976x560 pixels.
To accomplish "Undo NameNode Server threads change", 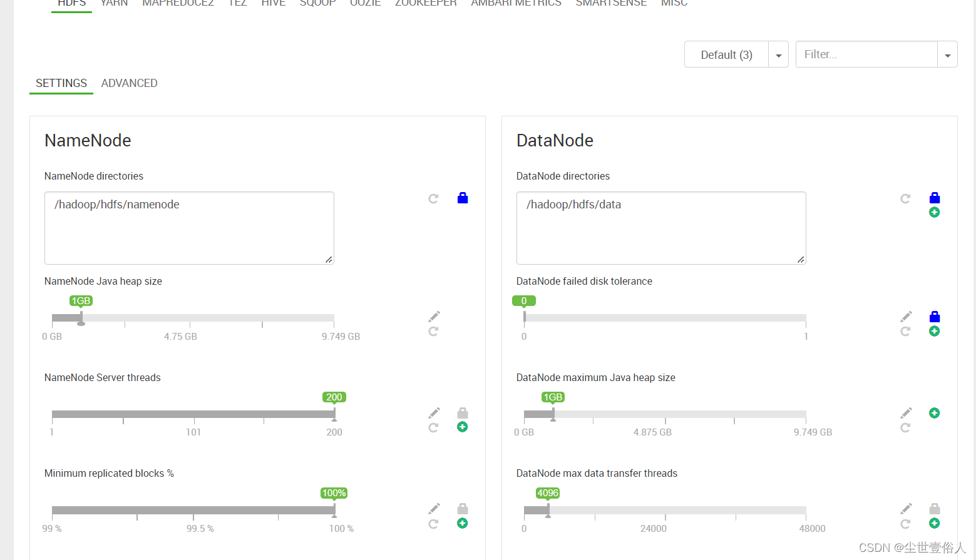I will (x=433, y=427).
